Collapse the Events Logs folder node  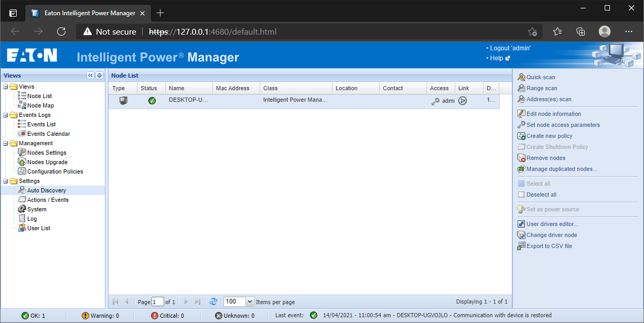tap(5, 115)
